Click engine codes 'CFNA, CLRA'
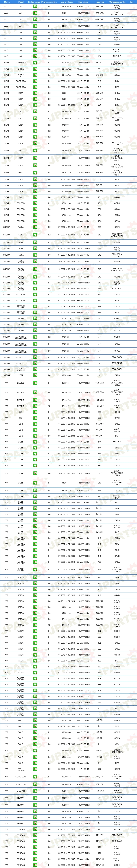 (x=117, y=619)
